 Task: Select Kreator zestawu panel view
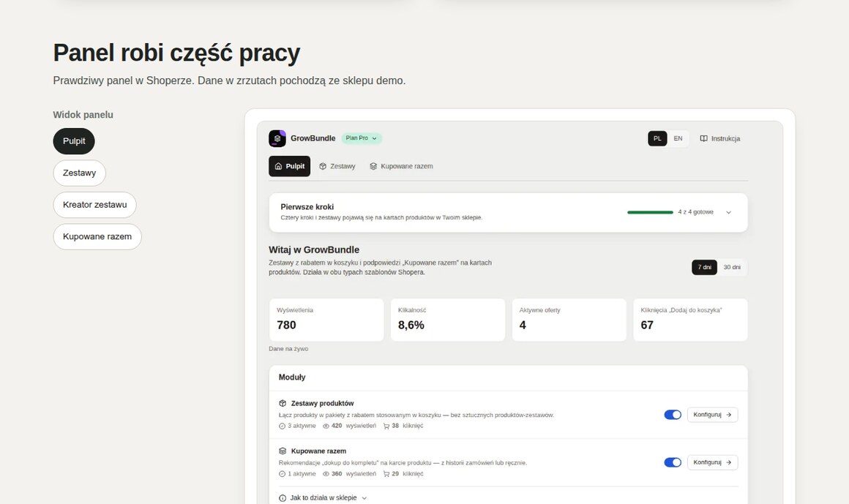(94, 205)
